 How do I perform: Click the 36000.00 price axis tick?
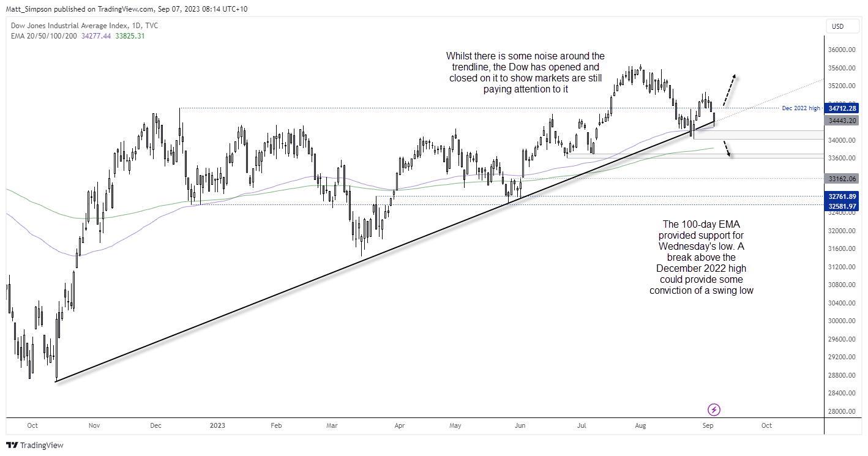842,50
